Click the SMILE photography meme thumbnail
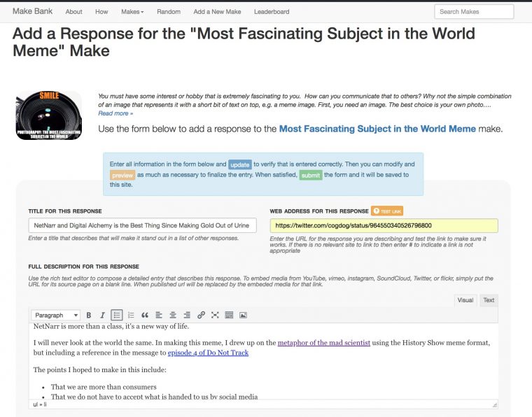Screen dimensions: 532x417 (48, 115)
